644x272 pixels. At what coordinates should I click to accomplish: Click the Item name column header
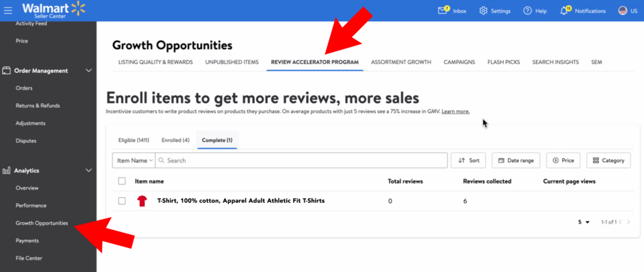[x=149, y=181]
